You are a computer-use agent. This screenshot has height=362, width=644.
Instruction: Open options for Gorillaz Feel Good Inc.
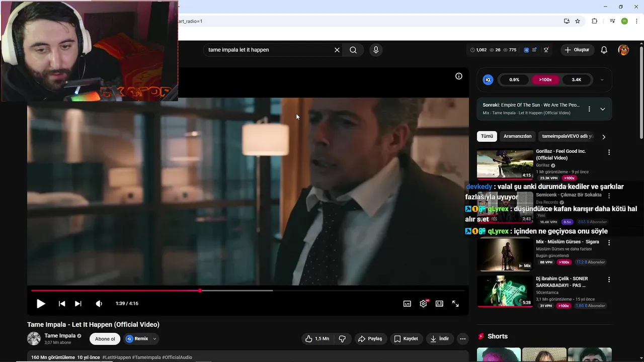coord(609,152)
